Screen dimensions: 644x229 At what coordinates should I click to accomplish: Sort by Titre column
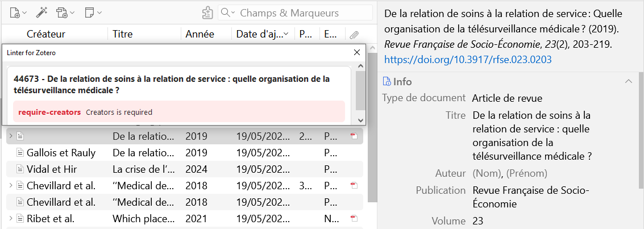coord(123,34)
